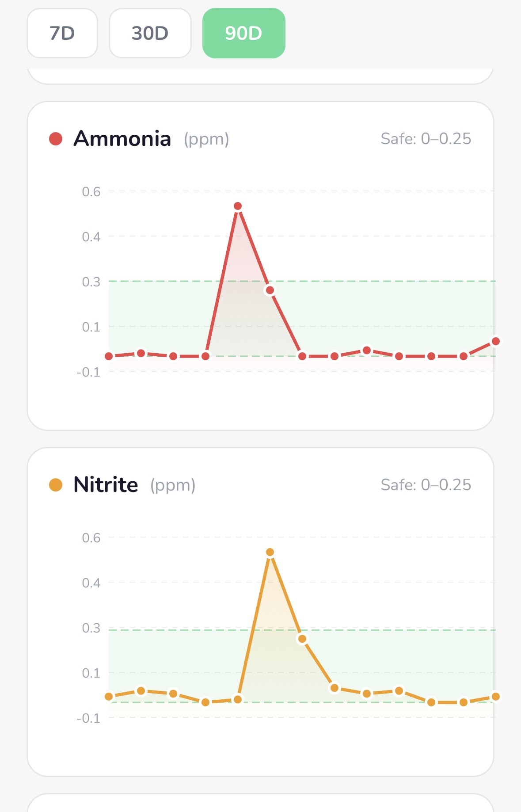This screenshot has width=521, height=812.
Task: Select the Nitrite peak data point
Action: (270, 552)
